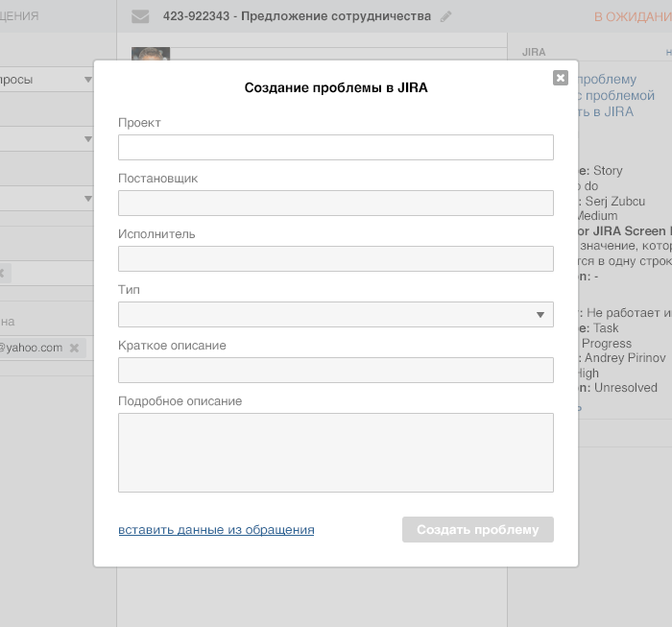Open the Тип dropdown

(336, 315)
